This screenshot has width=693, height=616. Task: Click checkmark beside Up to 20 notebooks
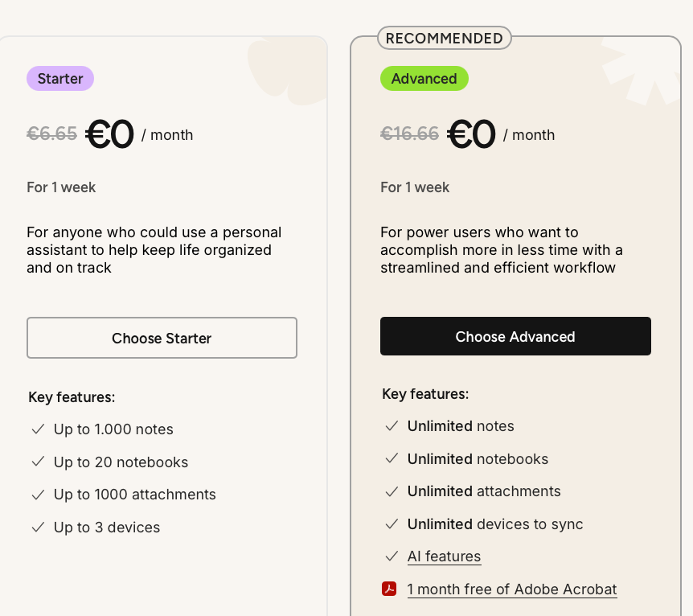[38, 462]
